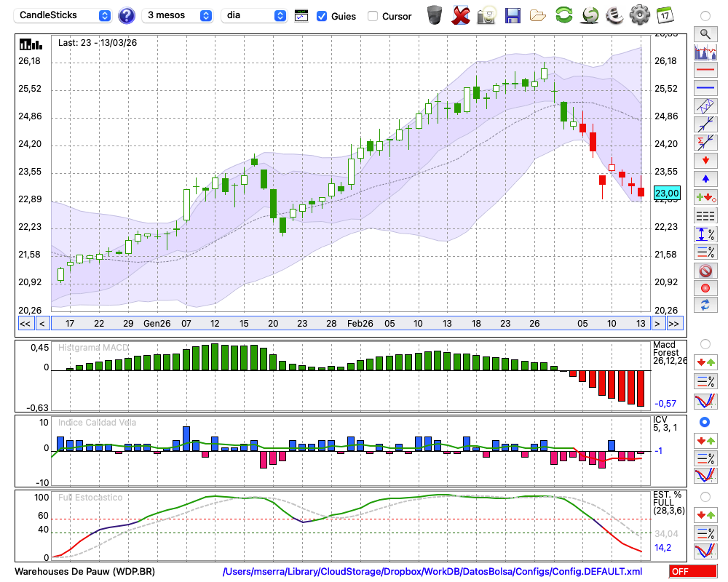Select the trend line arrows tool
Viewport: 728px width, 582px height.
click(705, 124)
